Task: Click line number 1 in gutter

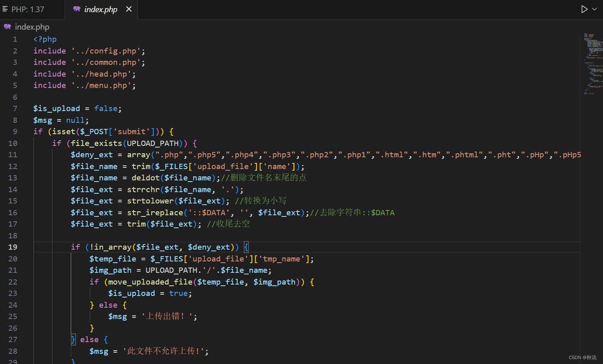Action: (x=15, y=39)
